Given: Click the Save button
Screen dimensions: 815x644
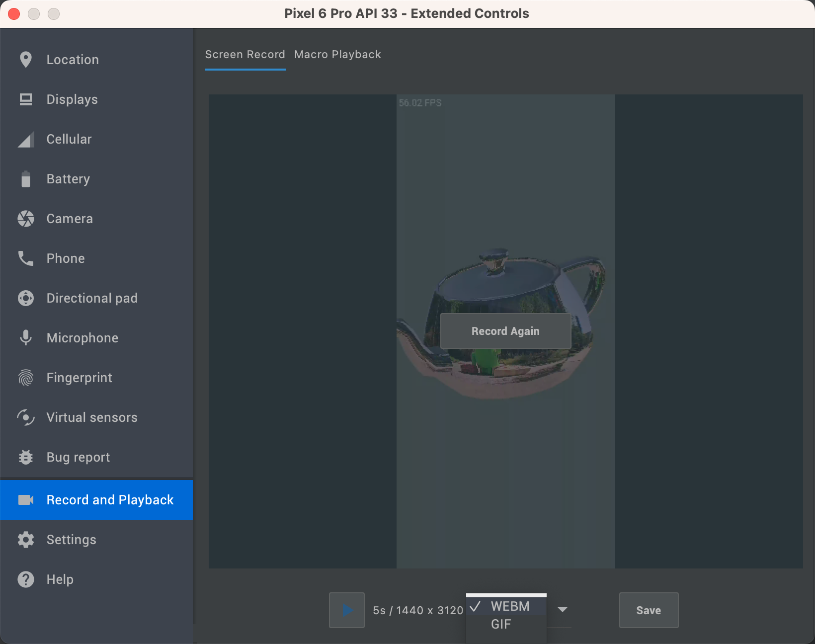Looking at the screenshot, I should point(649,610).
